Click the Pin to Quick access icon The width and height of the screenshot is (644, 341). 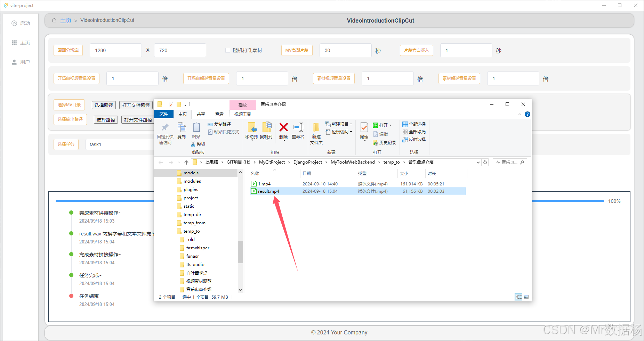point(165,127)
